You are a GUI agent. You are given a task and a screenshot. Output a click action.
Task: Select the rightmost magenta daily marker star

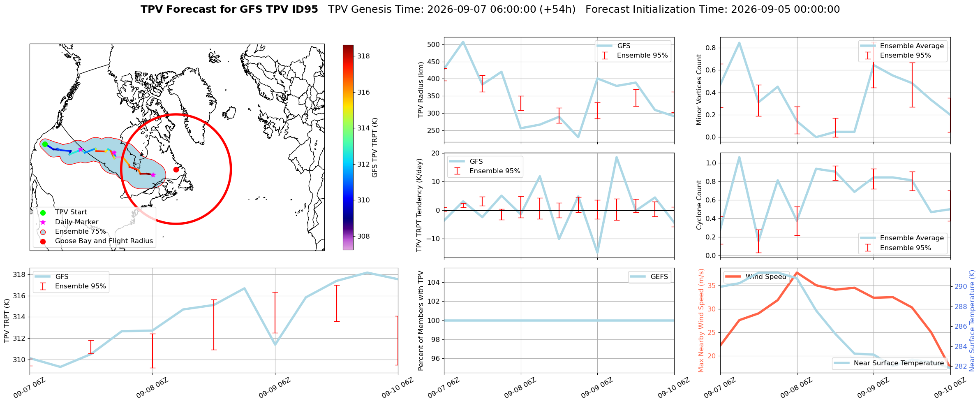(x=153, y=175)
